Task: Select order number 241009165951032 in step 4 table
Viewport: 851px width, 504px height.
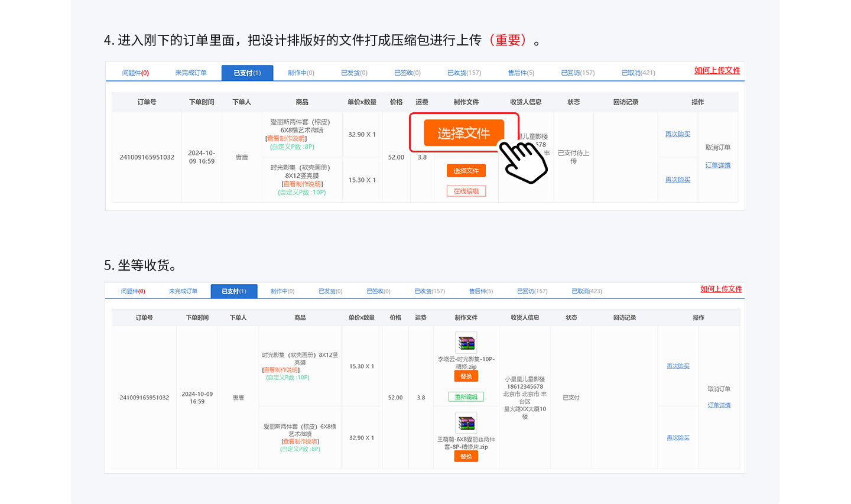Action: [147, 157]
